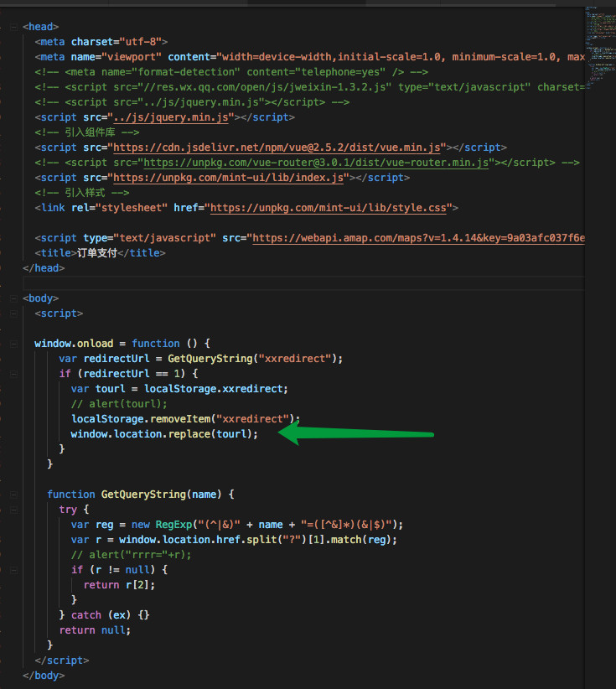
Task: Click the // alert(tourl); comment
Action: 119,404
